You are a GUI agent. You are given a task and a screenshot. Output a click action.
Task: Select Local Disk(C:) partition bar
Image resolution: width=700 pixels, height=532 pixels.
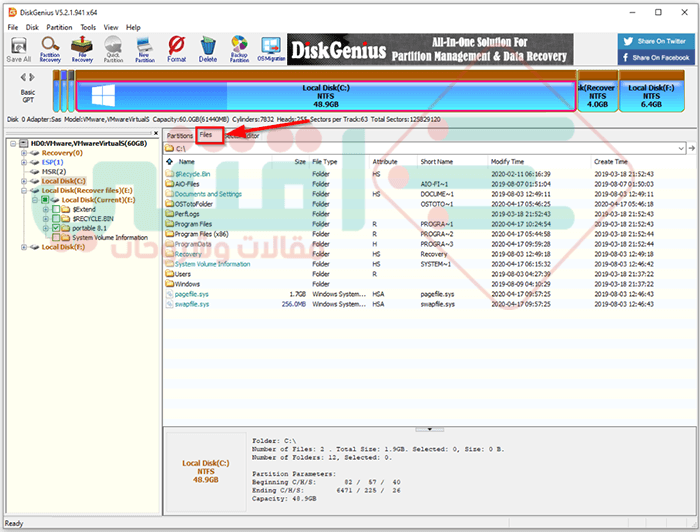pos(325,96)
